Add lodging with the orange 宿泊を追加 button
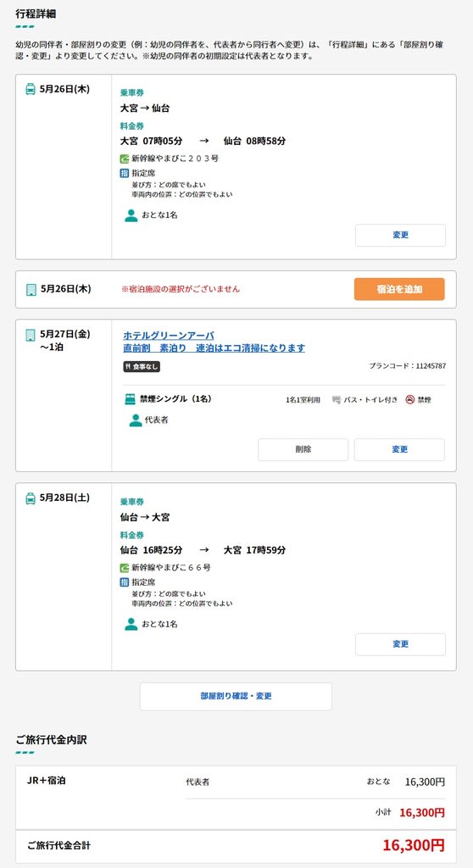 coord(399,289)
